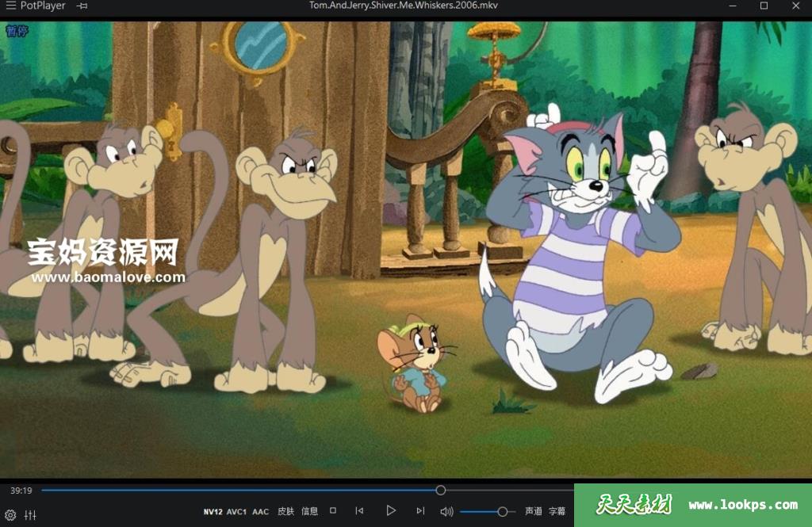
Task: Show playback info via 信息
Action: pos(309,512)
